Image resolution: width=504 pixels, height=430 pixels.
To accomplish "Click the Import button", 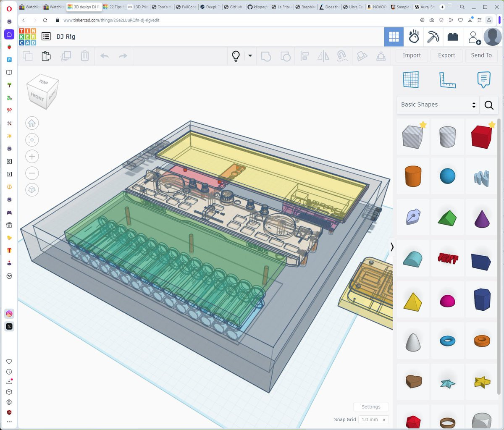I will tap(412, 55).
